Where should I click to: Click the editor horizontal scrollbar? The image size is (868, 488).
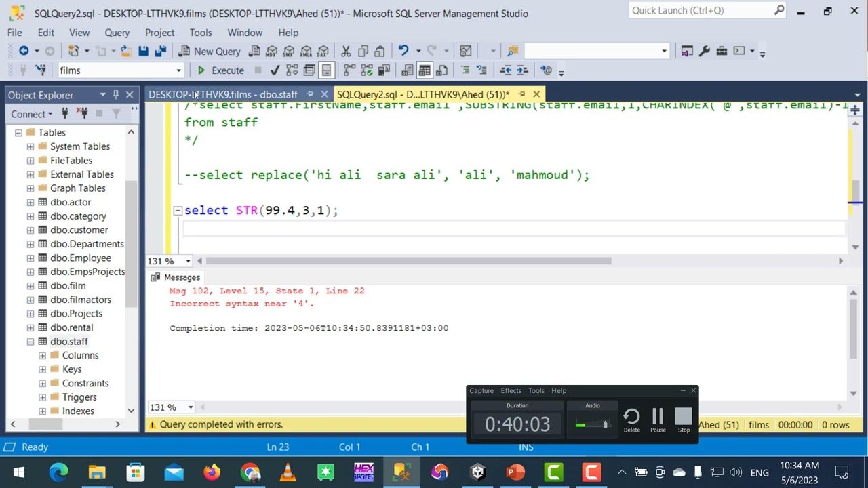click(x=408, y=261)
